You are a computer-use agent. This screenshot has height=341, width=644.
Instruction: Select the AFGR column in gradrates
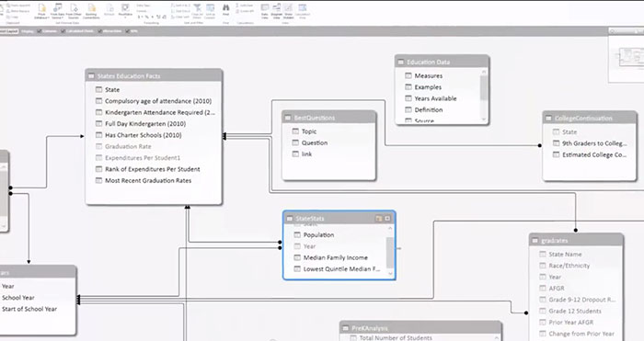click(557, 289)
